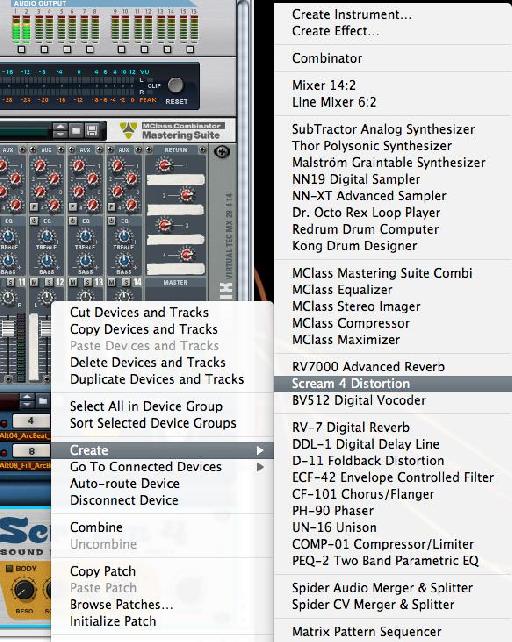Toggle the audio output 1-2 checkbox
The width and height of the screenshot is (512, 642).
22,50
